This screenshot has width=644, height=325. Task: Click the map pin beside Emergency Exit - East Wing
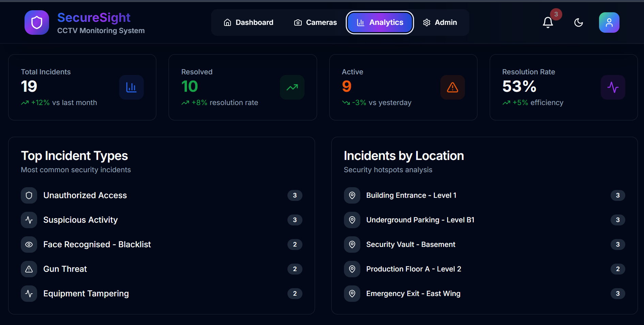pyautogui.click(x=352, y=294)
